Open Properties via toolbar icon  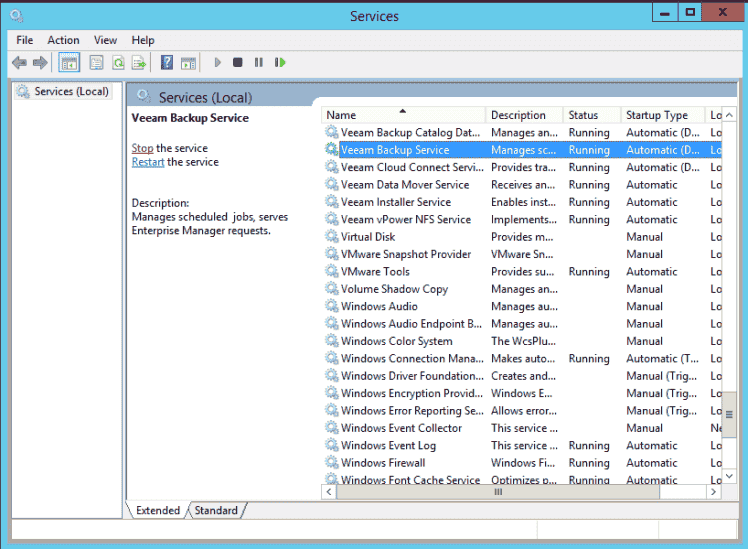coord(96,62)
